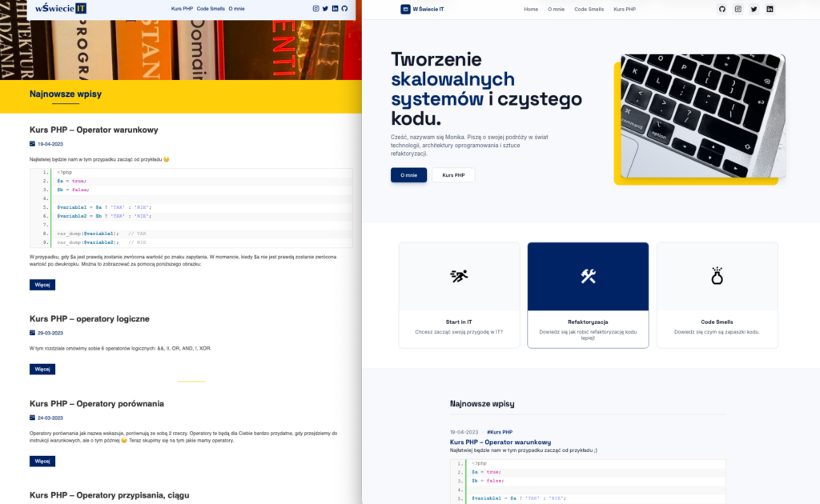
Task: Click the W Świecie IT logo in the right header
Action: [x=422, y=9]
